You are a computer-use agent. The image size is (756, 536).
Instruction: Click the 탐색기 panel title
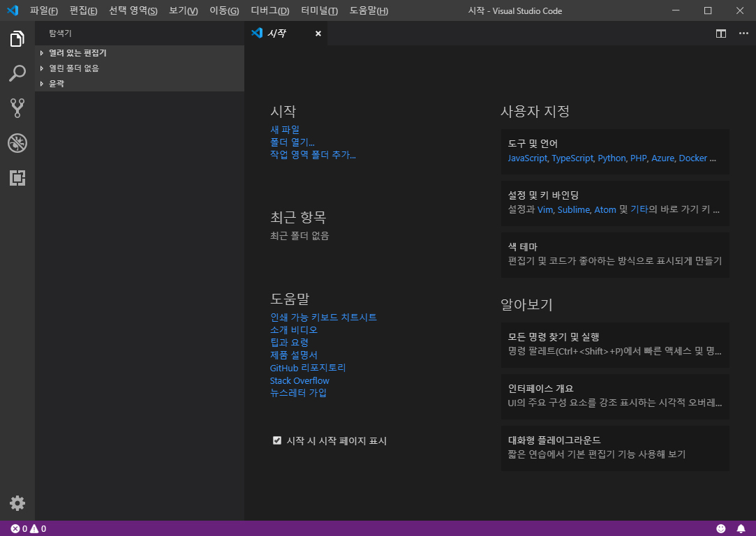coord(60,33)
